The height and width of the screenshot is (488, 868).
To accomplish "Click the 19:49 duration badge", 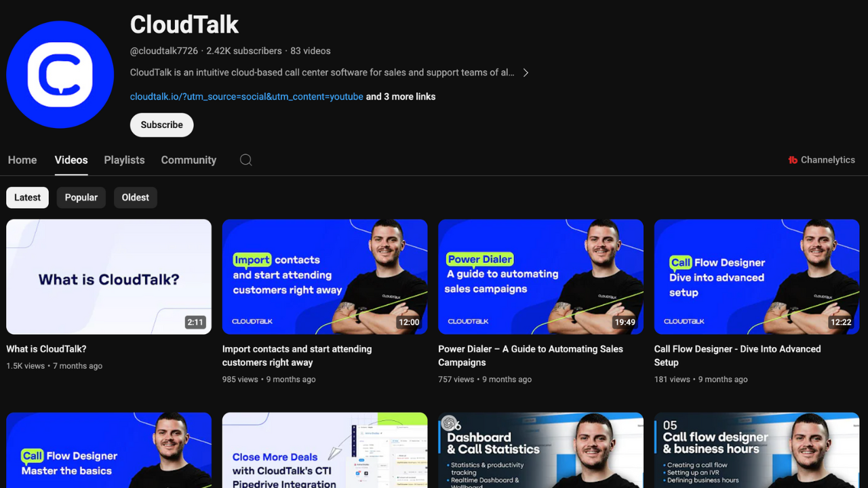I will point(625,322).
